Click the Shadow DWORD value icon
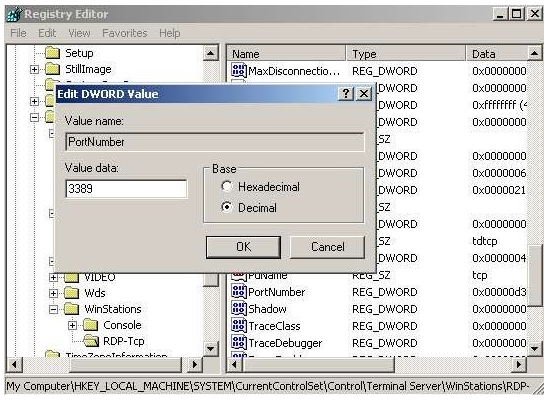 239,308
